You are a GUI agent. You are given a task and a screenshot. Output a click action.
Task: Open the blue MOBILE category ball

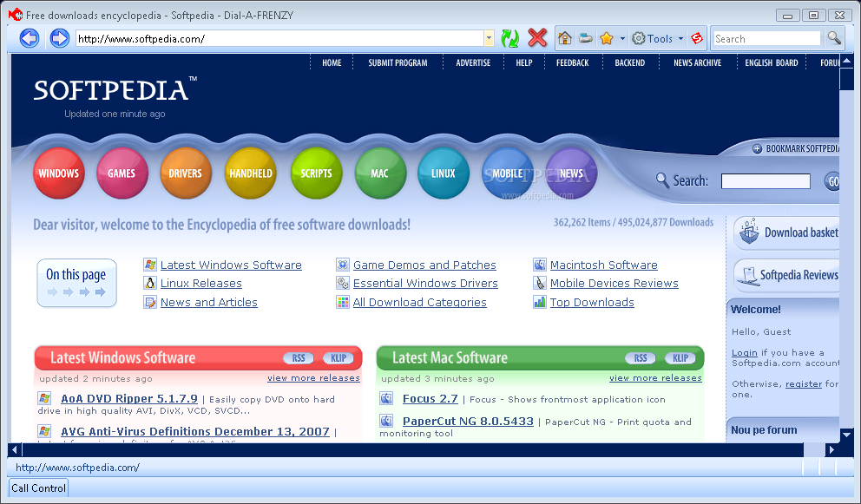click(x=507, y=173)
